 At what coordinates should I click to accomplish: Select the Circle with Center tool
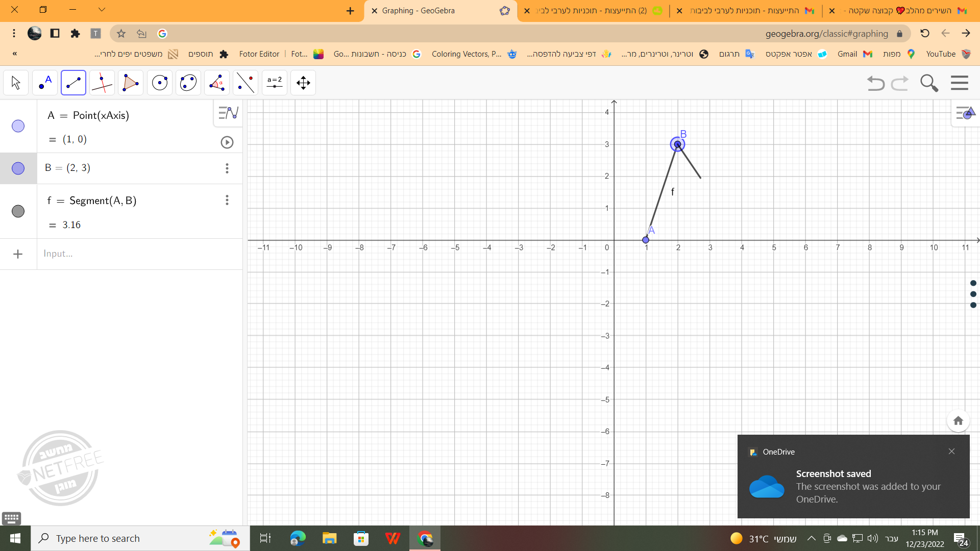tap(160, 83)
